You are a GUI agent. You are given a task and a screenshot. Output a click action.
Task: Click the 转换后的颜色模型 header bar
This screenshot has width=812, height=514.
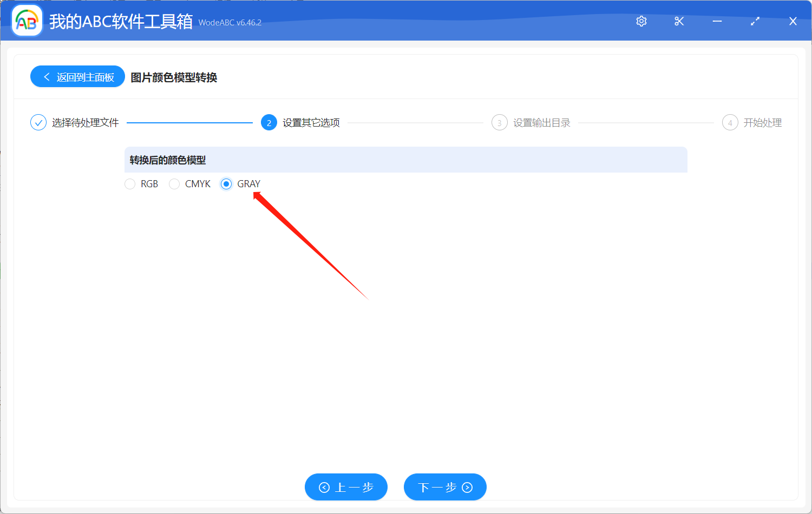[406, 160]
